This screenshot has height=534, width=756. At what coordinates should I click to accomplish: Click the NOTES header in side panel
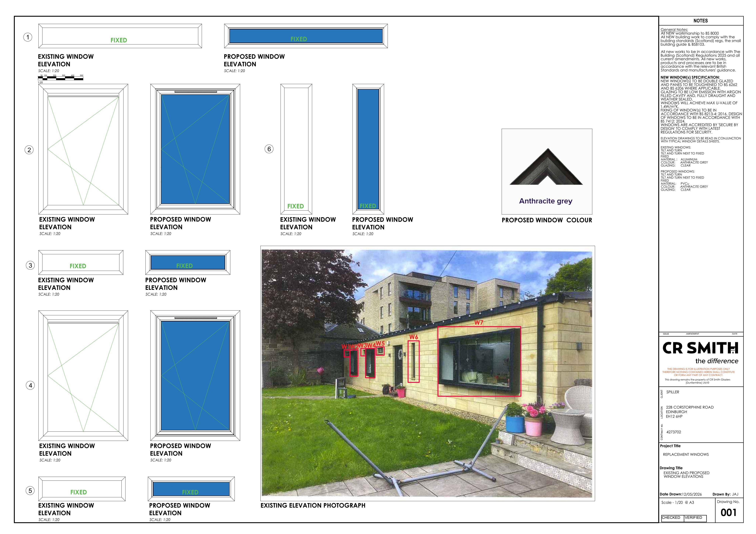(701, 21)
